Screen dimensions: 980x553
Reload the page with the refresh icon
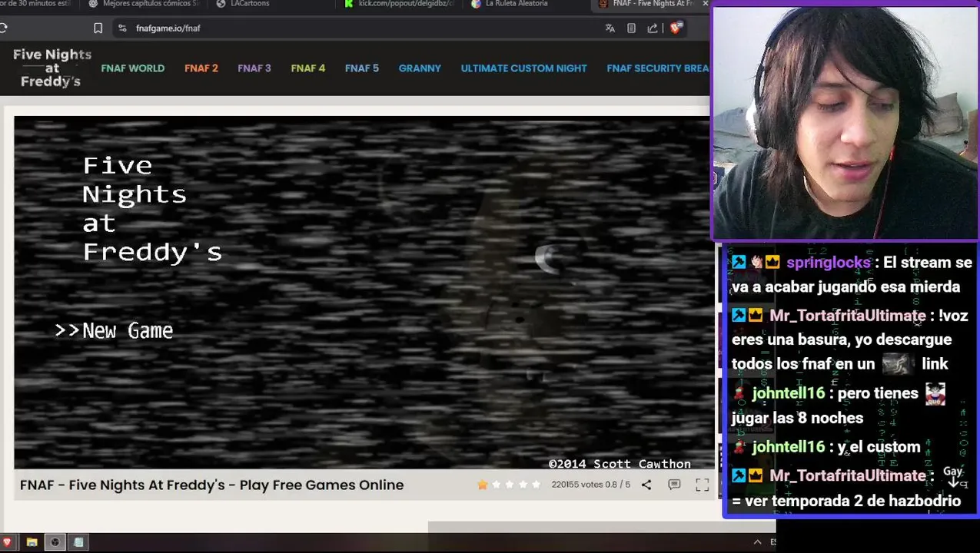(4, 28)
